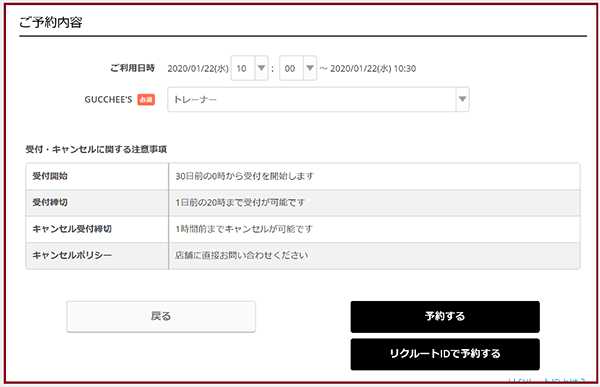Click the ご利用日時 label
The image size is (600, 387).
pos(132,68)
